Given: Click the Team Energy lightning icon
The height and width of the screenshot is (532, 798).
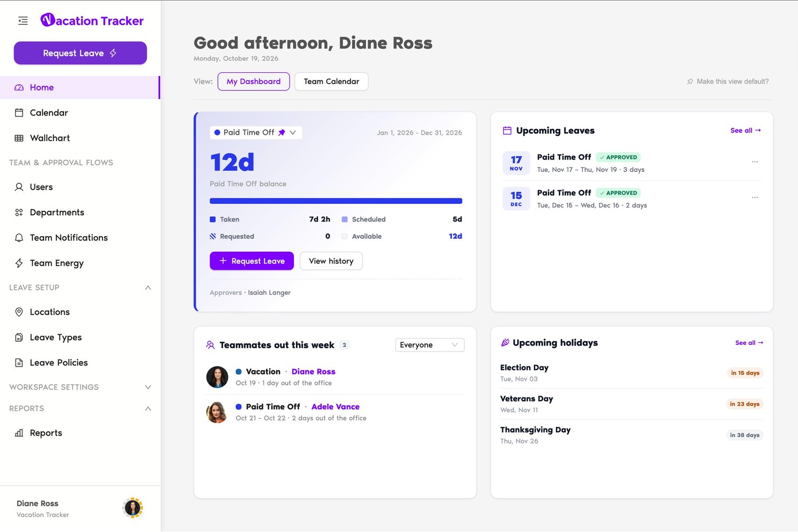Looking at the screenshot, I should point(19,263).
